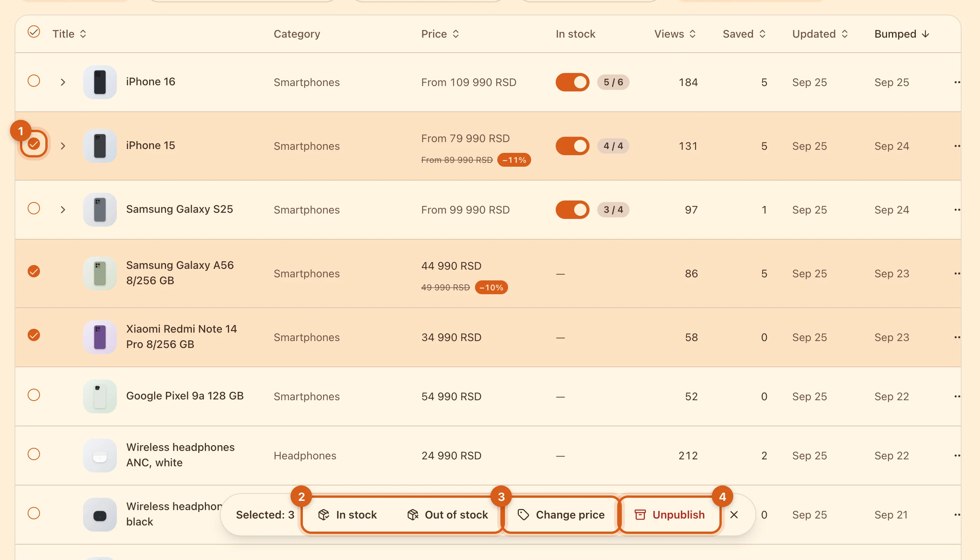Viewport: 980px width, 560px height.
Task: Expand the iPhone 16 variants chevron
Action: pos(63,82)
